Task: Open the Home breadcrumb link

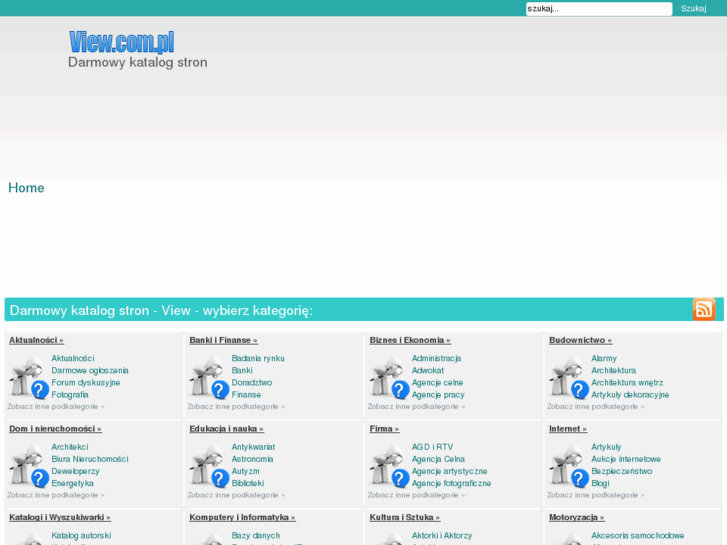Action: pos(26,188)
